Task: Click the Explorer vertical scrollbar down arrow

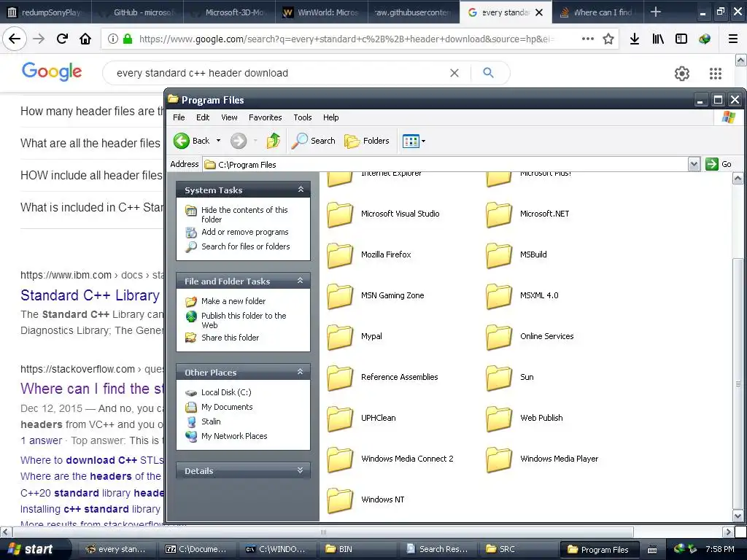Action: [x=738, y=516]
